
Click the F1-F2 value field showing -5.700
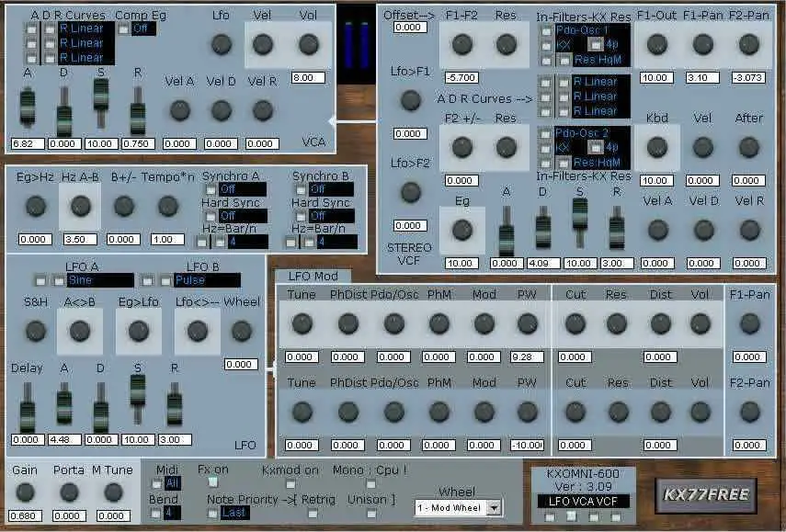pyautogui.click(x=461, y=78)
